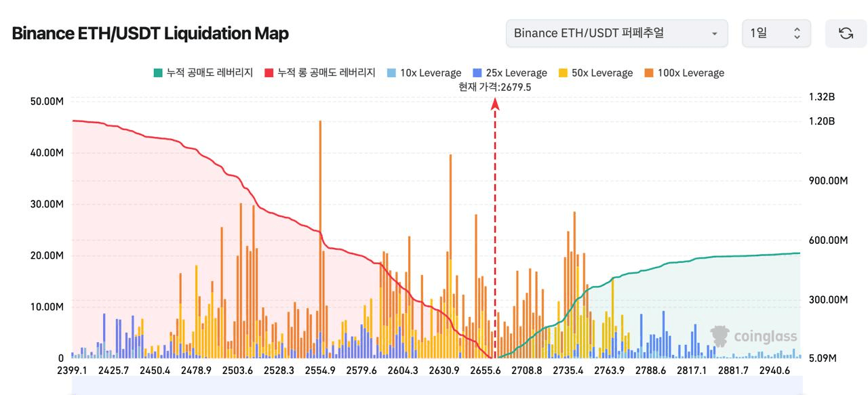Toggle the 누적 공매도 레버리지 legend series

tap(203, 72)
